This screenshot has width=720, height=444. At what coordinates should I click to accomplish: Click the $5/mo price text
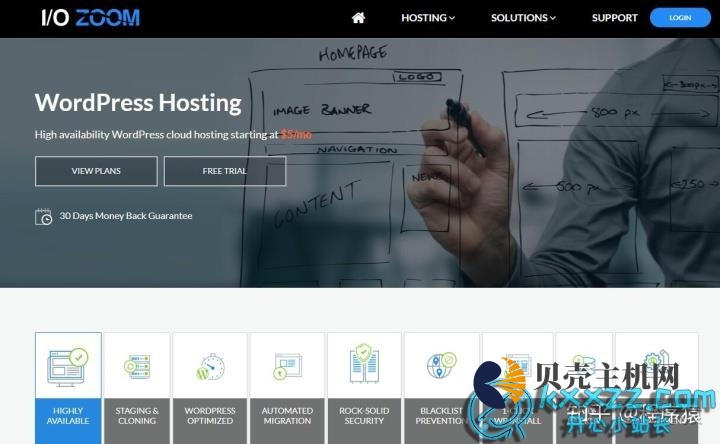pos(297,134)
